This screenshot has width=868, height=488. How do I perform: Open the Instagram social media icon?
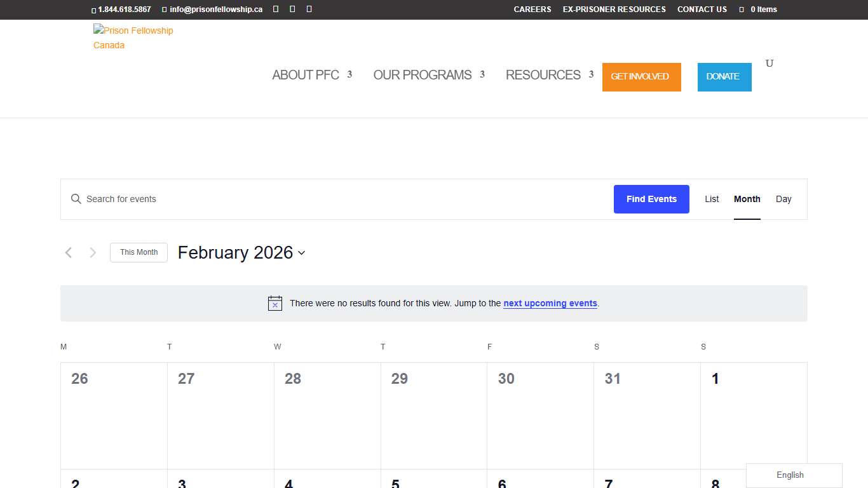coord(292,9)
